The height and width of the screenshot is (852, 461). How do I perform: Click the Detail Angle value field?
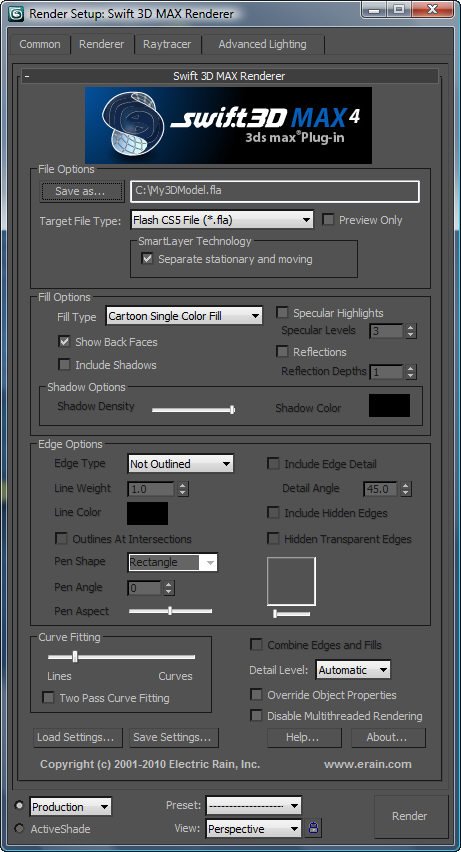(x=380, y=489)
